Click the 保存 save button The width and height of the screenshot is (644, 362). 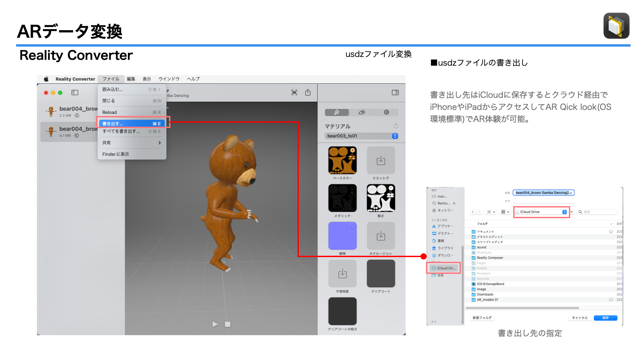pyautogui.click(x=605, y=318)
